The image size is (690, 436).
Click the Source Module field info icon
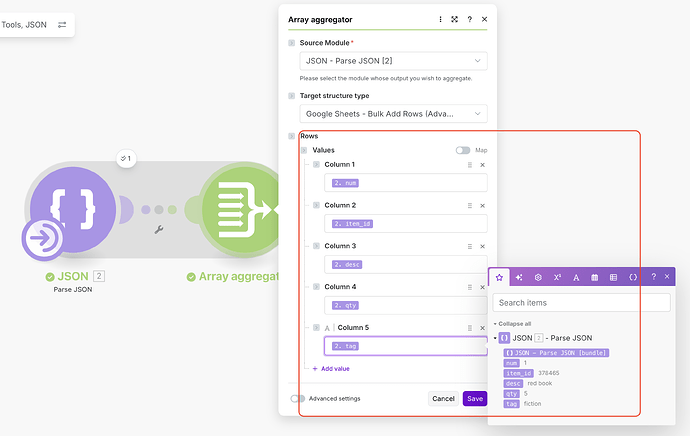291,43
